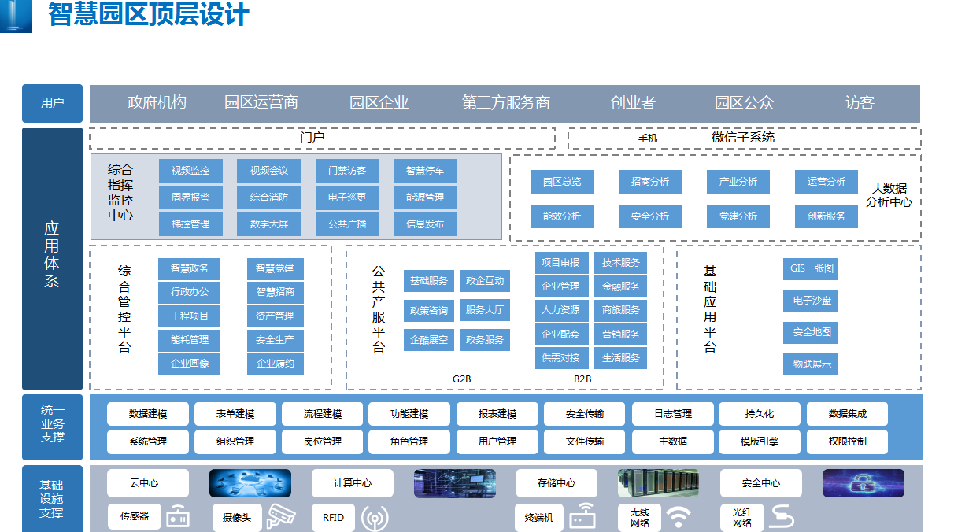Select the 用户 layer label
The image size is (980, 532).
(53, 103)
